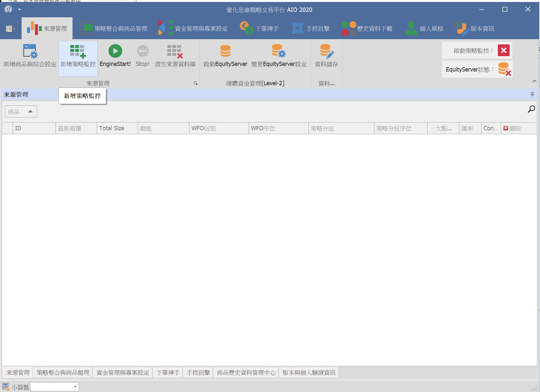Expand the 小算盤 combo box
The image size is (540, 392).
point(75,387)
